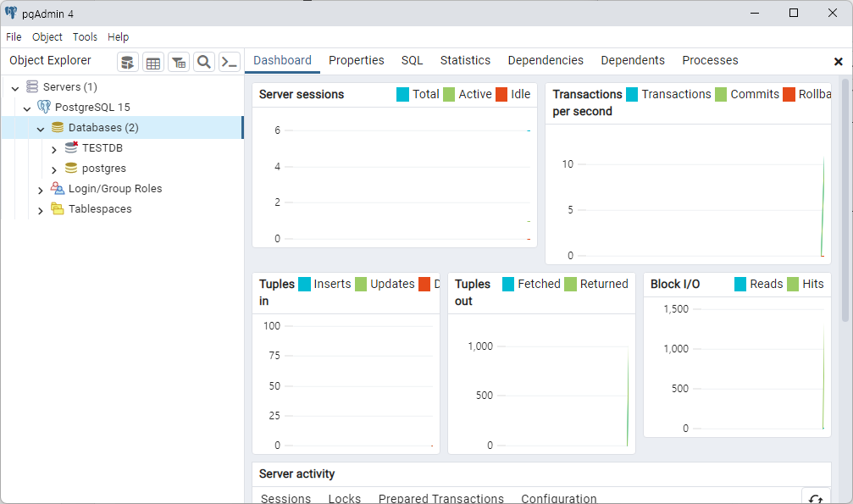Click the Server activity heading
This screenshot has width=853, height=504.
297,474
